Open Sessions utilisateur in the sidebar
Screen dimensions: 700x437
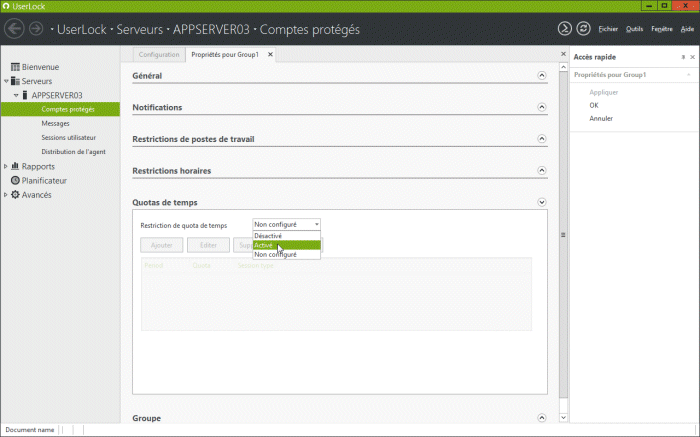(69, 137)
